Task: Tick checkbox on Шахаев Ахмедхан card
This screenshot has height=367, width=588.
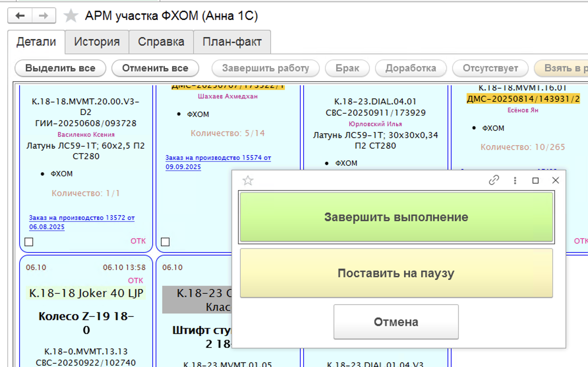Action: coord(165,242)
